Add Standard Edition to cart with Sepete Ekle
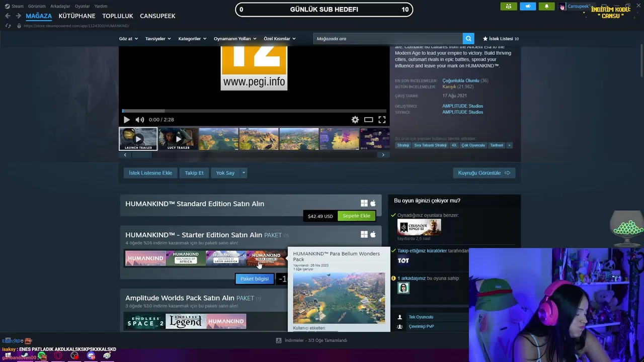Screen dimensions: 644x362 pos(356,216)
